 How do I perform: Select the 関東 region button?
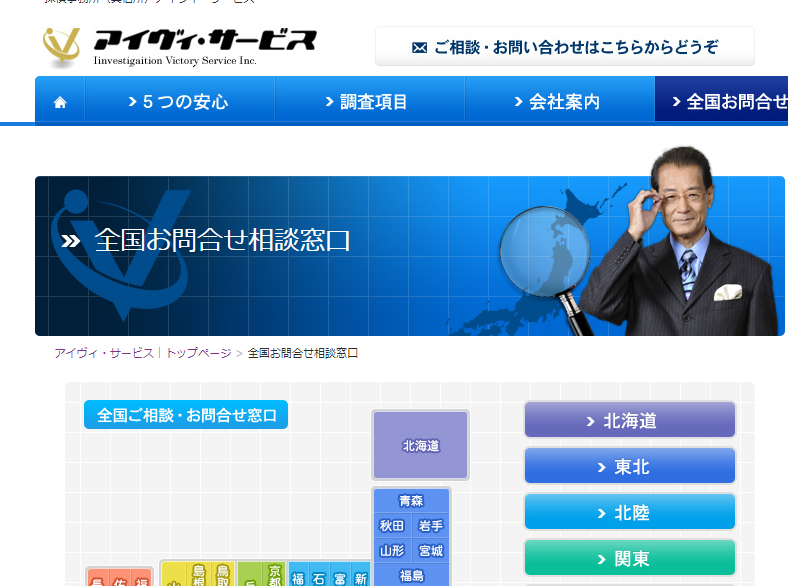click(630, 558)
